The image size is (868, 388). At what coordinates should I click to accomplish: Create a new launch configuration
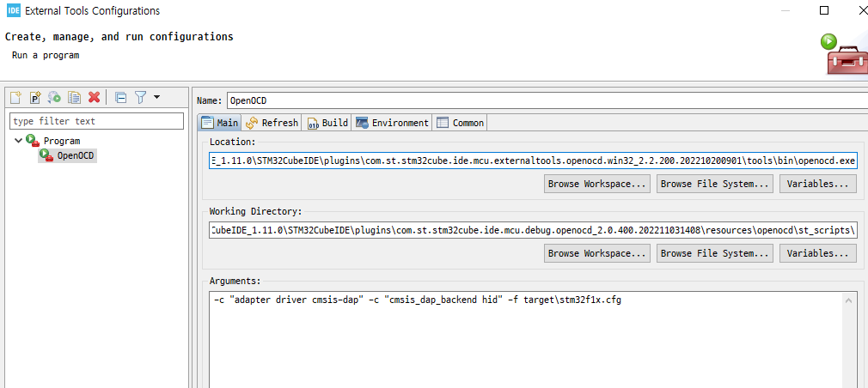[x=16, y=97]
